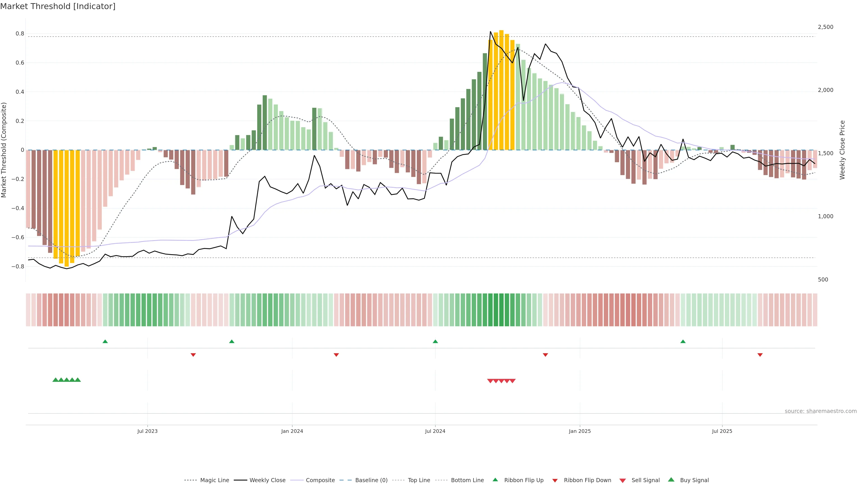Click the Jan 2024 axis label

[292, 431]
